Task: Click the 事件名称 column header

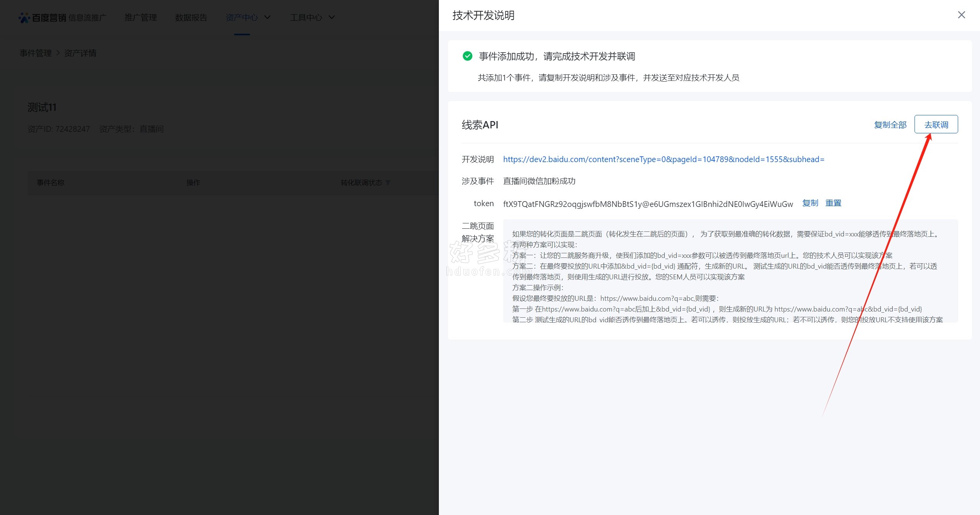Action: [x=51, y=183]
